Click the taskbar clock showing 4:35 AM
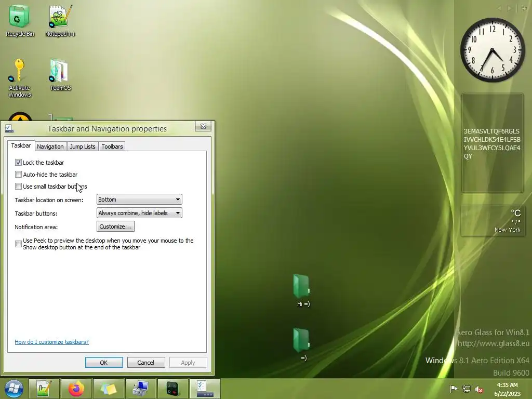Viewport: 532px width, 399px height. pyautogui.click(x=507, y=389)
